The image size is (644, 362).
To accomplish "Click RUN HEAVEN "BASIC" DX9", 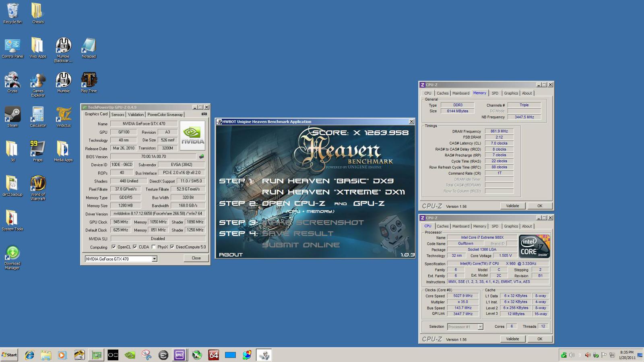I will (328, 181).
